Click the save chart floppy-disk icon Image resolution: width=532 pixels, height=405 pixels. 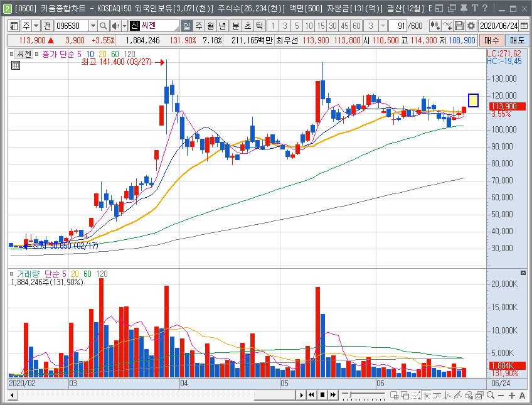pyautogui.click(x=459, y=26)
